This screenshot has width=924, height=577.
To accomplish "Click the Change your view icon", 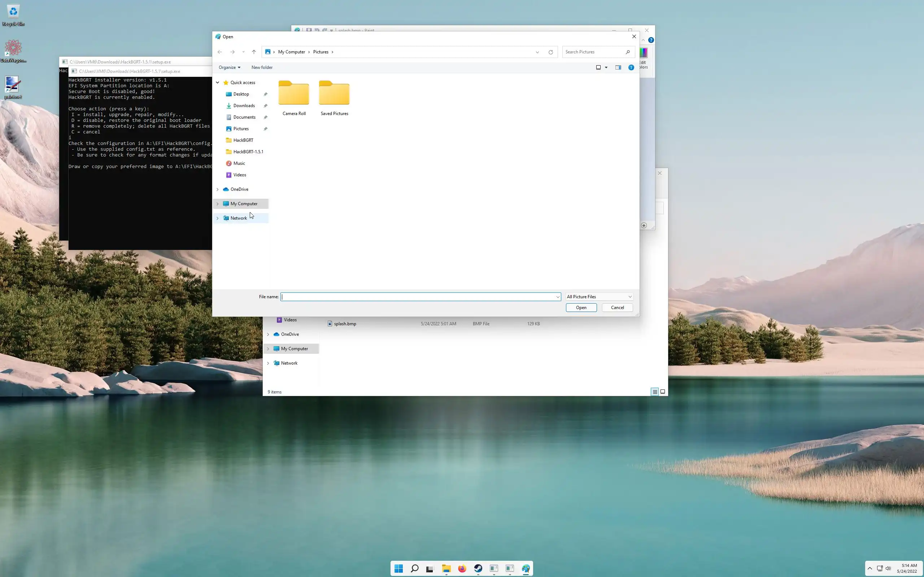I will [598, 67].
